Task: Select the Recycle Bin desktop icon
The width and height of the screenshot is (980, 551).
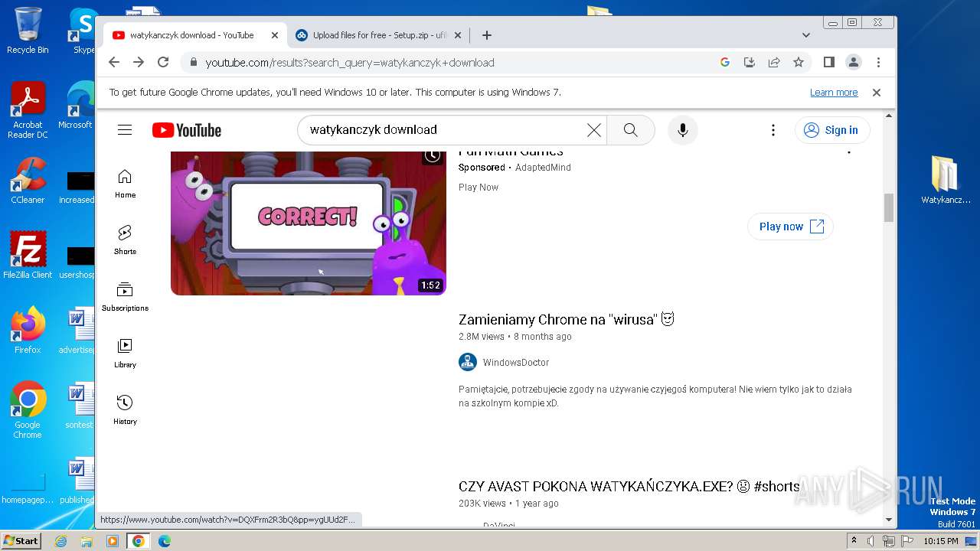Action: click(x=28, y=31)
